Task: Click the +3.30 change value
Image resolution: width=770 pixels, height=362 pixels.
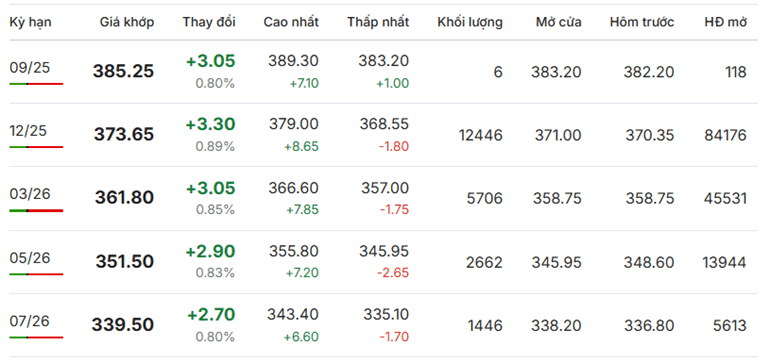Action: [210, 125]
